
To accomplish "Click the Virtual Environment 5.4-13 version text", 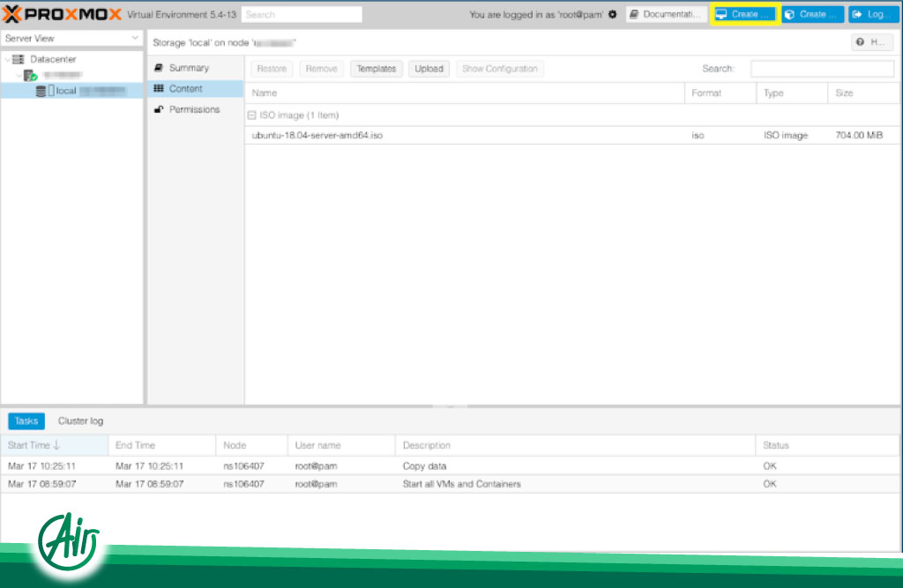I will point(182,14).
